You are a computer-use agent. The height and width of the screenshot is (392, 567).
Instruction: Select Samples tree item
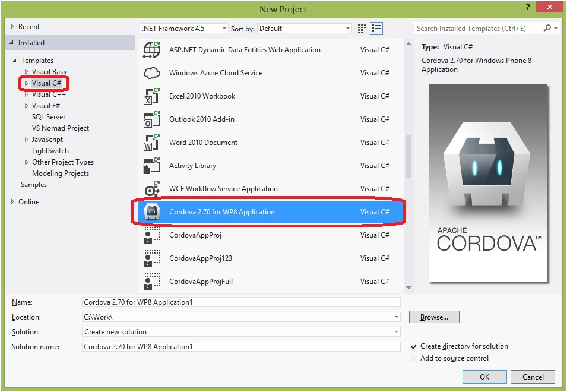[34, 185]
